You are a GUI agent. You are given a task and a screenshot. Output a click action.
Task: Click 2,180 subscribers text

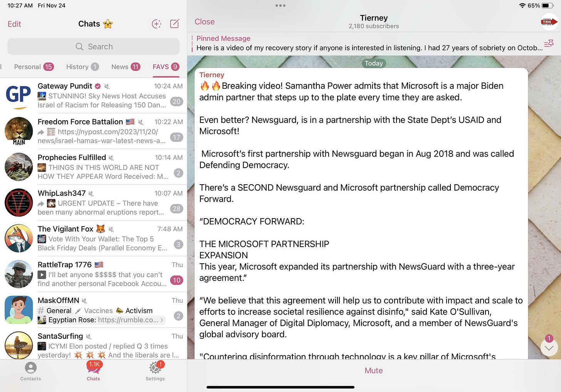click(374, 26)
